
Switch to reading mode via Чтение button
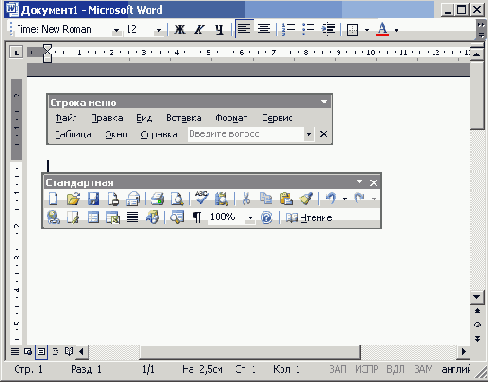pyautogui.click(x=309, y=218)
